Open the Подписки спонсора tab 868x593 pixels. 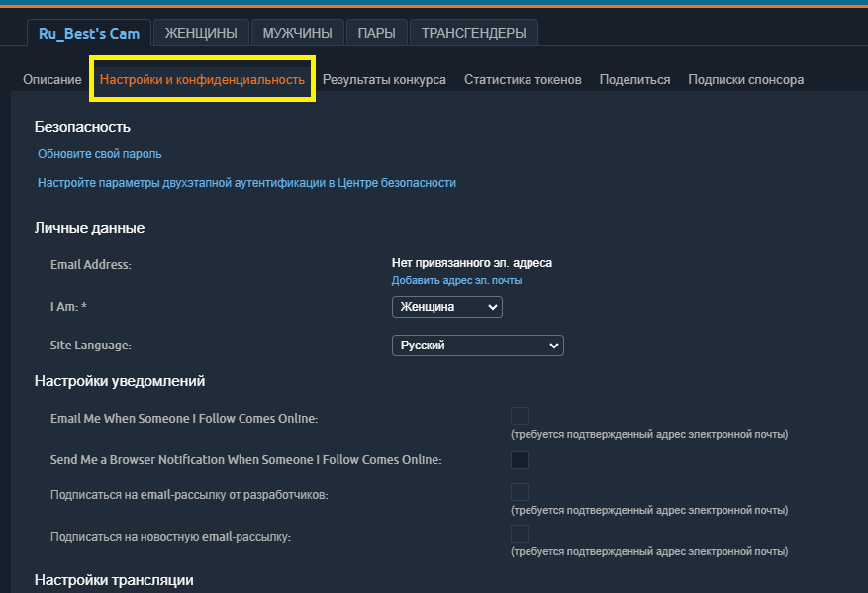(745, 78)
